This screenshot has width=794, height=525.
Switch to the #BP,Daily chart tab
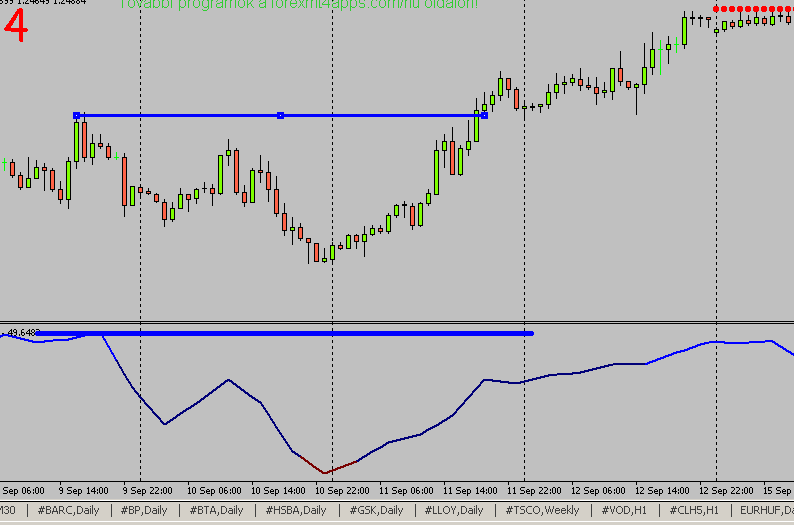[x=144, y=510]
